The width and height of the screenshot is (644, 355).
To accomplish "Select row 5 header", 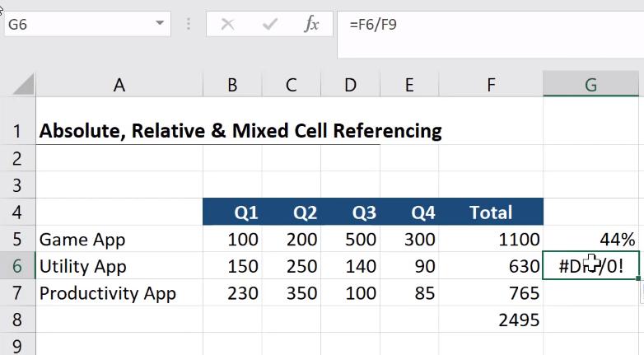I will [17, 240].
